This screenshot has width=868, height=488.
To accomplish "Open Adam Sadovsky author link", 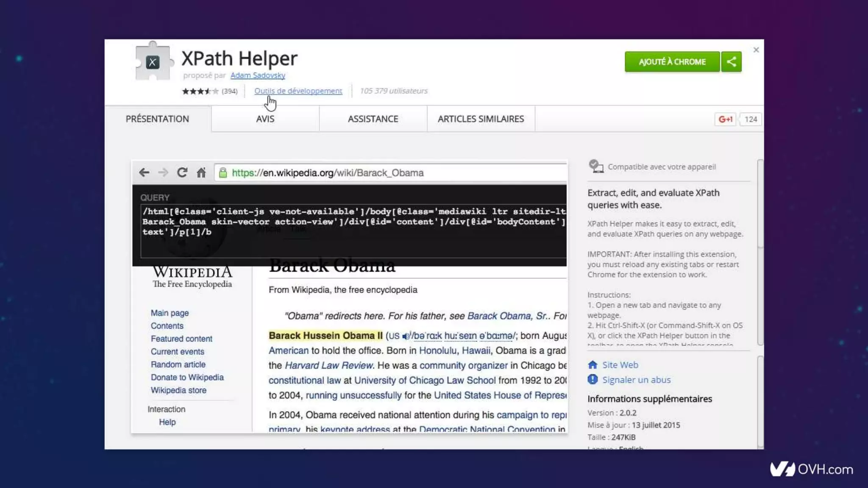I will (x=258, y=75).
